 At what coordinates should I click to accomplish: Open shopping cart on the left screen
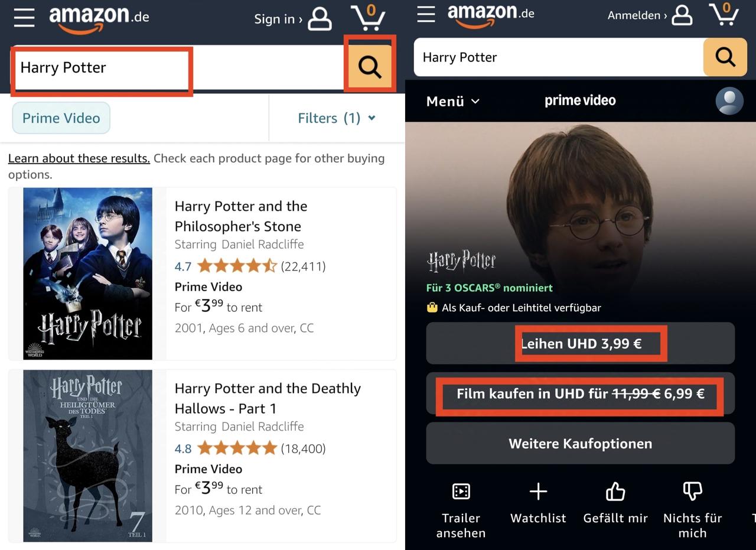click(x=368, y=17)
